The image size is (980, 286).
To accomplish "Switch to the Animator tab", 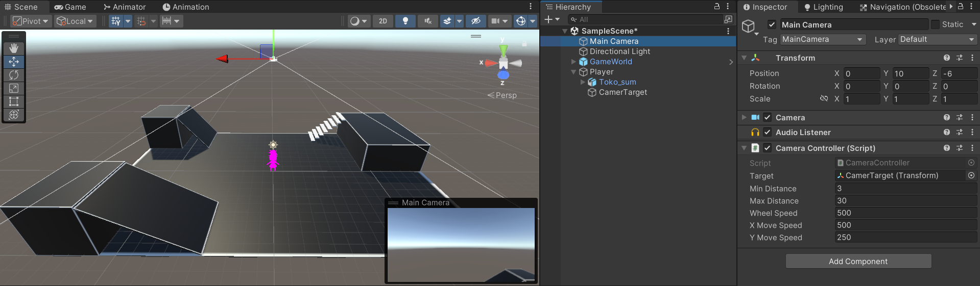I will [125, 7].
